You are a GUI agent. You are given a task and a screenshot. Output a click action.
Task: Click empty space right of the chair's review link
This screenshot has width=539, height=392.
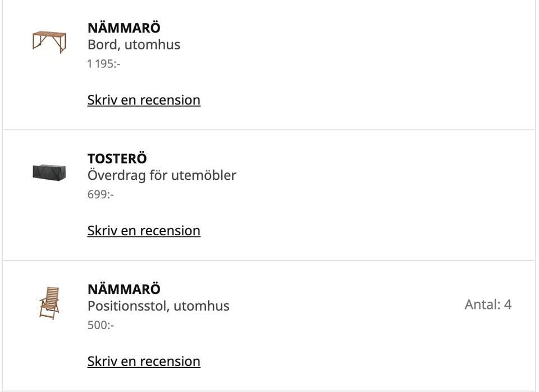[x=365, y=362]
